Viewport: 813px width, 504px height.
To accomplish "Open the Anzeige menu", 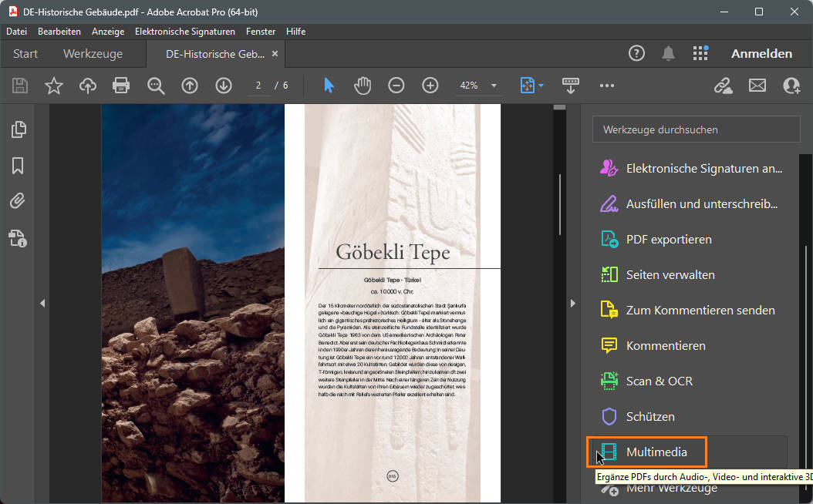I will (108, 32).
